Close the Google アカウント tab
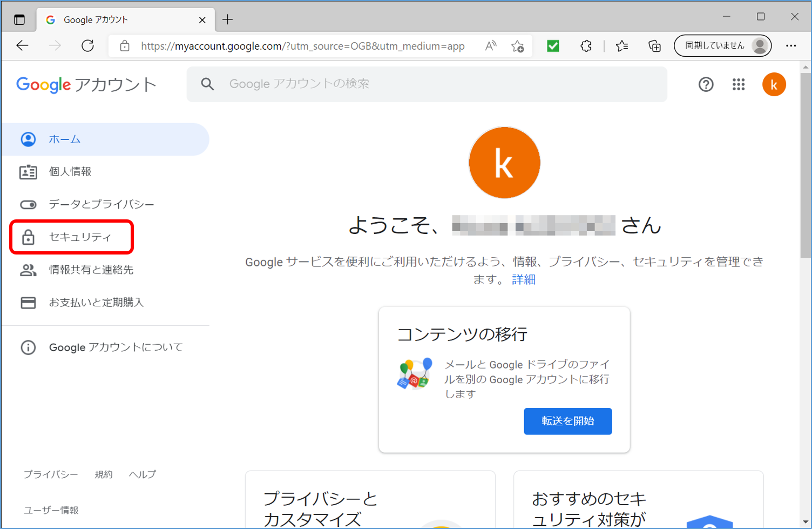The width and height of the screenshot is (812, 529). (202, 20)
